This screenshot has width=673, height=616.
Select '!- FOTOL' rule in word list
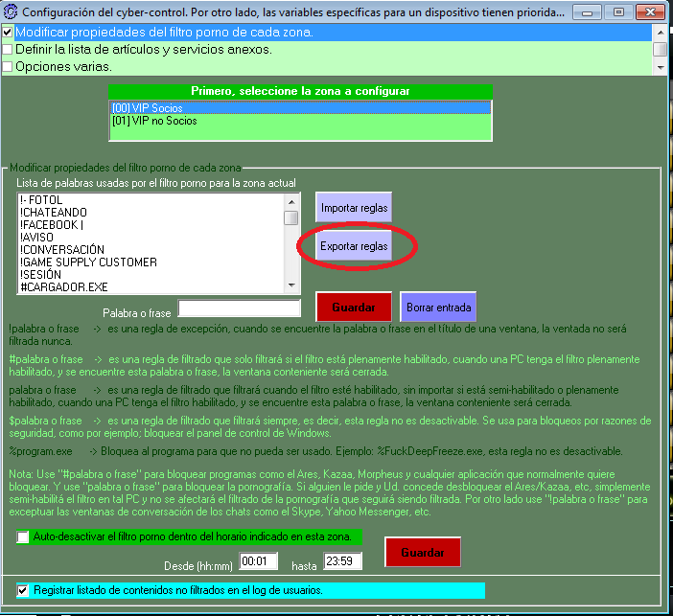151,200
